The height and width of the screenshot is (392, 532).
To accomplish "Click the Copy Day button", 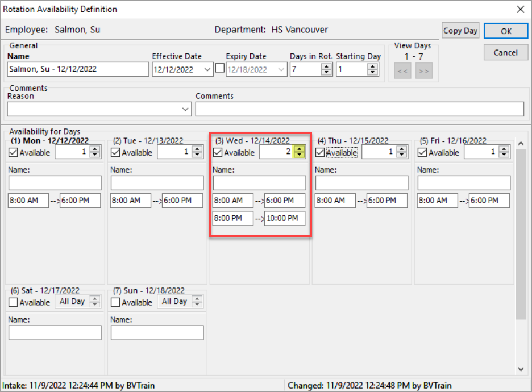I will click(460, 30).
